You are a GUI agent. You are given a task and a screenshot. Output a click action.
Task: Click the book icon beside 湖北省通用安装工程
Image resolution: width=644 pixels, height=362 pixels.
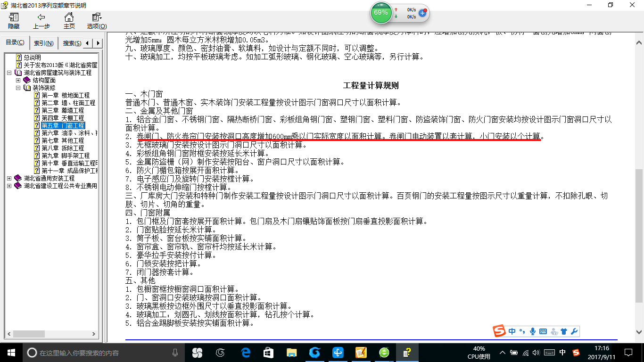pos(18,179)
